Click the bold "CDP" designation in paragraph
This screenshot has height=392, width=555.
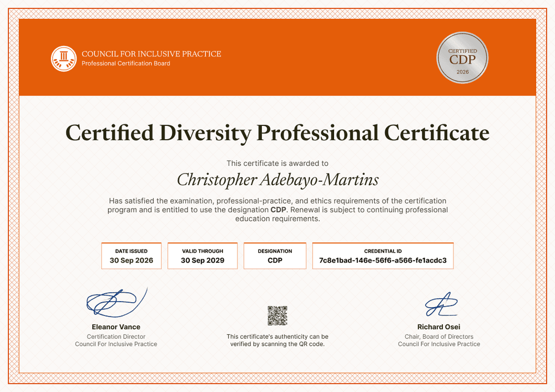click(x=278, y=210)
